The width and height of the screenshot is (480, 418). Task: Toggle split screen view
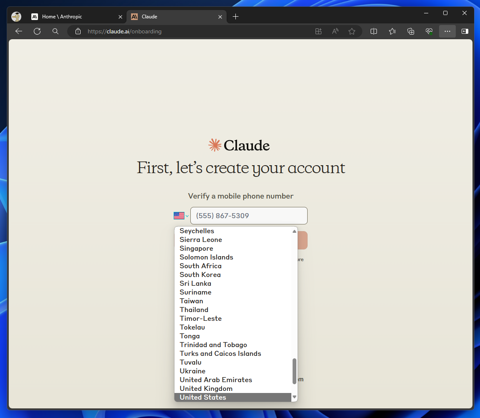(x=374, y=31)
